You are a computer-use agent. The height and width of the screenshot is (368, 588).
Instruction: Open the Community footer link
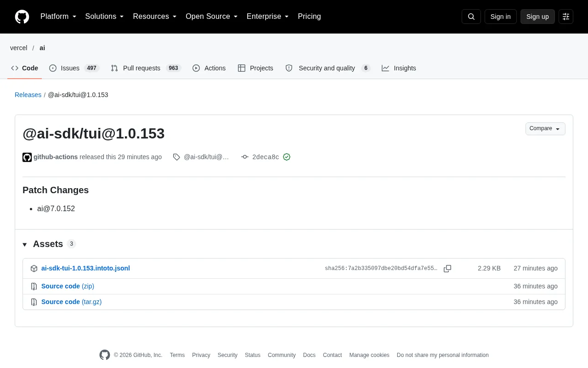pyautogui.click(x=282, y=355)
